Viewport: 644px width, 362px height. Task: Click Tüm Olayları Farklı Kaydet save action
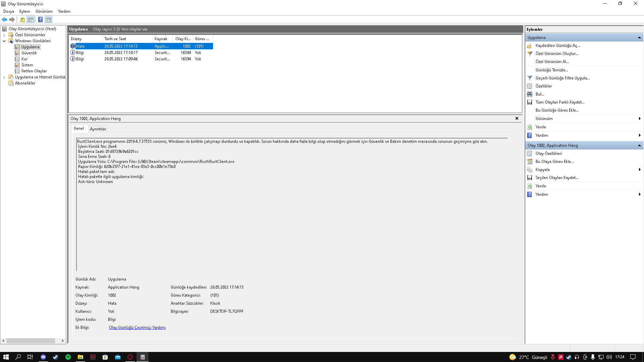coord(559,102)
